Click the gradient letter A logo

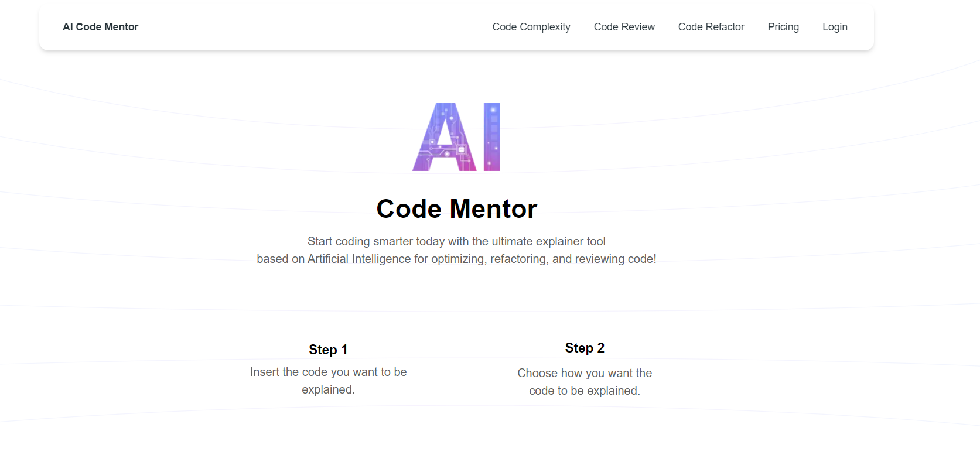[445, 137]
